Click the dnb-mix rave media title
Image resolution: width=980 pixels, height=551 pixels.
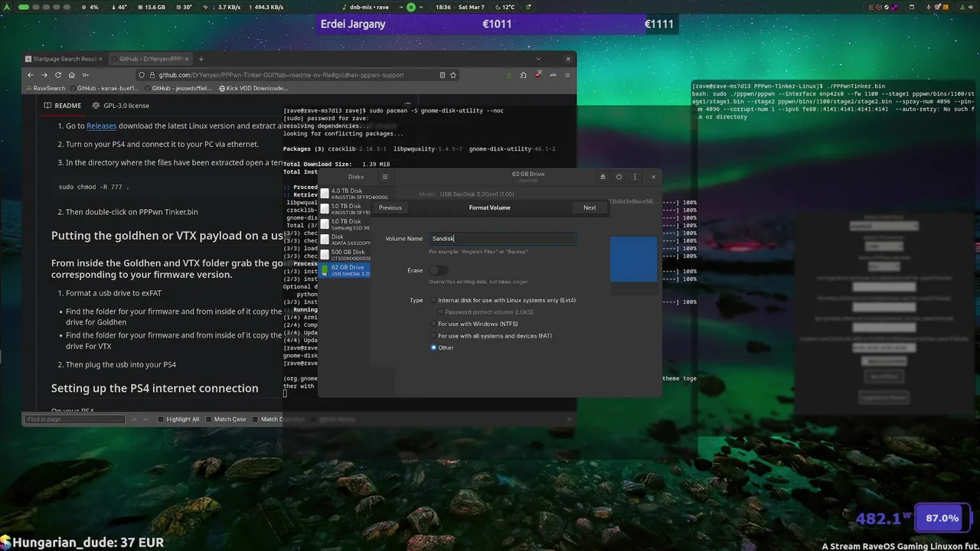coord(369,7)
